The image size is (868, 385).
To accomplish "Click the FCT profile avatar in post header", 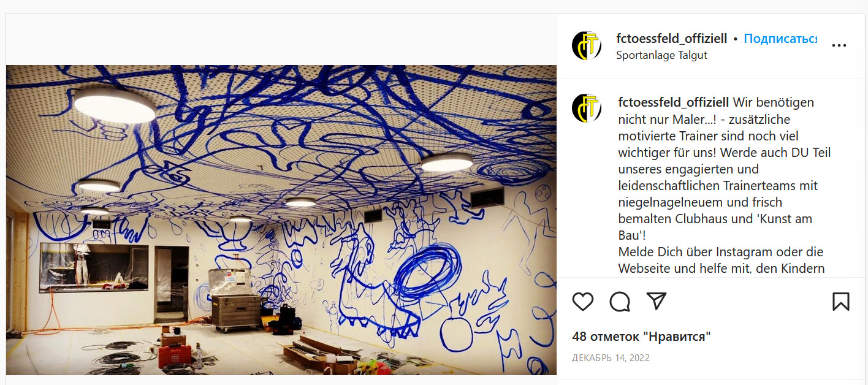I will coord(587,45).
